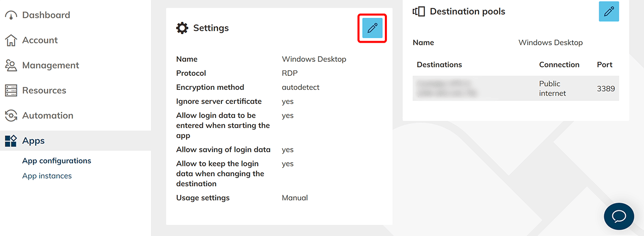
Task: Open the Dashboard menu item
Action: 46,15
